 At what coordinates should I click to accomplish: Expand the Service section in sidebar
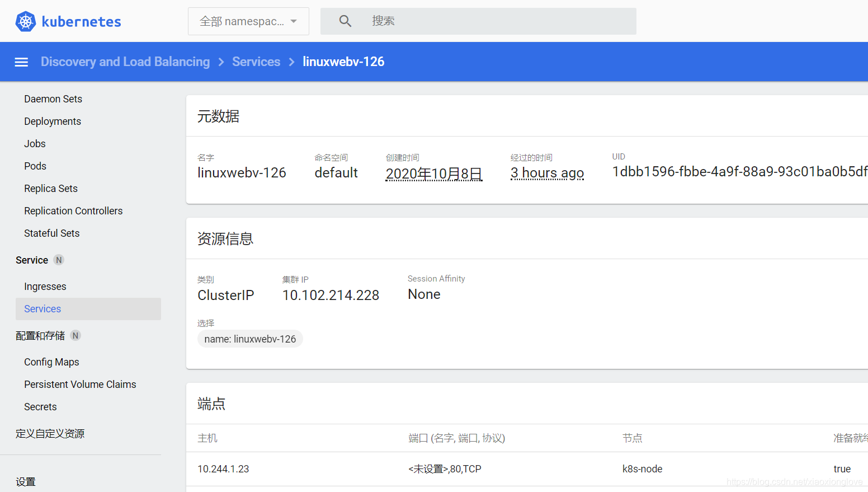tap(32, 260)
